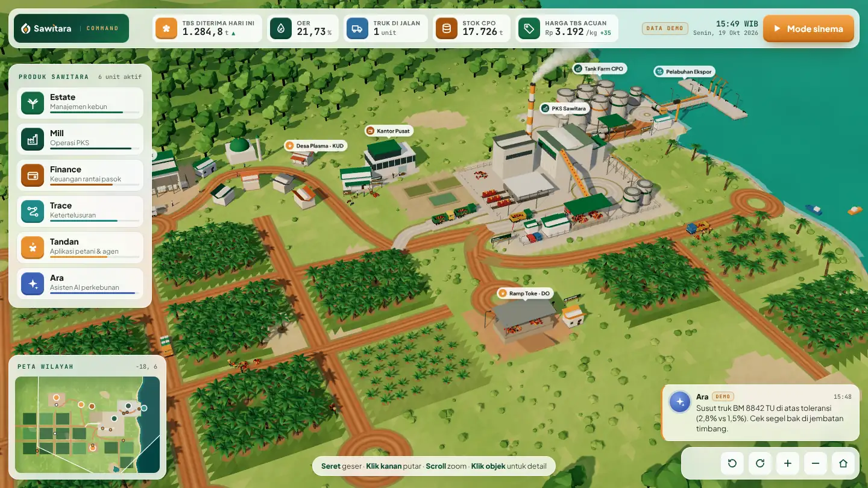Image resolution: width=868 pixels, height=488 pixels.
Task: Click the Peta Wilayah minimap
Action: coord(87,425)
